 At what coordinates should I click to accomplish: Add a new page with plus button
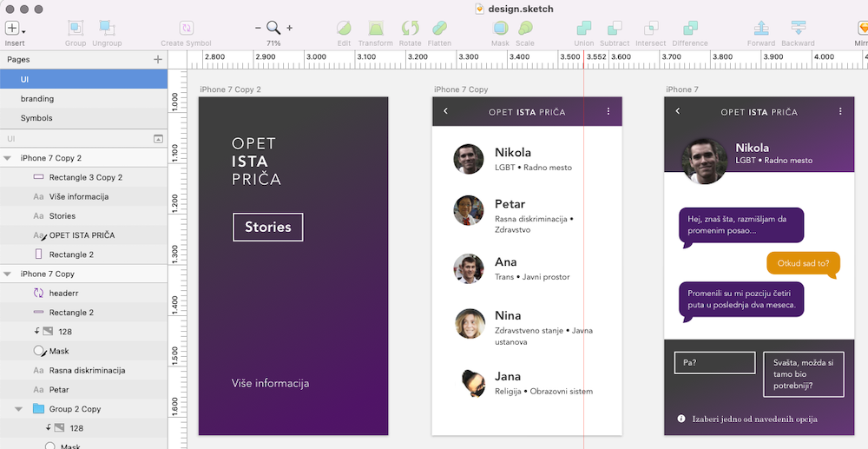[x=158, y=59]
